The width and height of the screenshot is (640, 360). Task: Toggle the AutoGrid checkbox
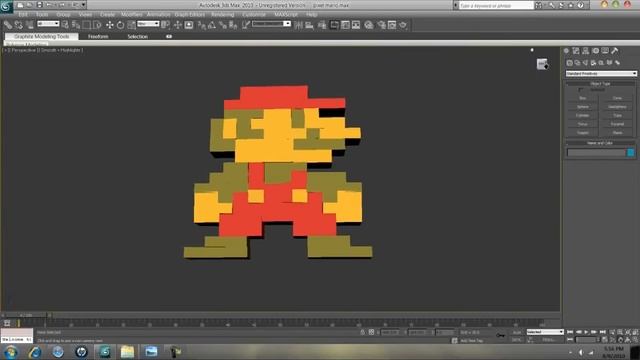click(x=581, y=90)
